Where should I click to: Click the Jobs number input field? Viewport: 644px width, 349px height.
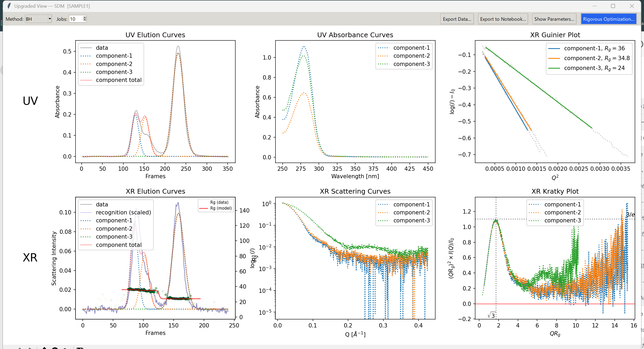(x=76, y=19)
